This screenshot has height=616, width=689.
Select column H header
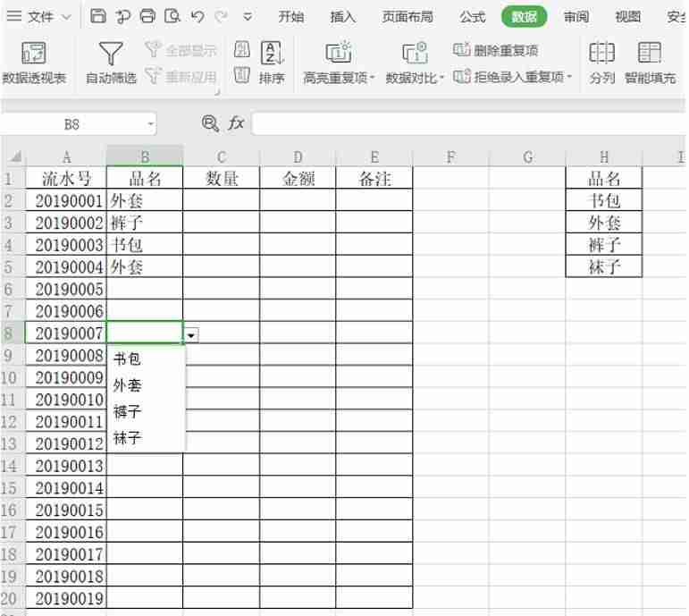coord(604,156)
